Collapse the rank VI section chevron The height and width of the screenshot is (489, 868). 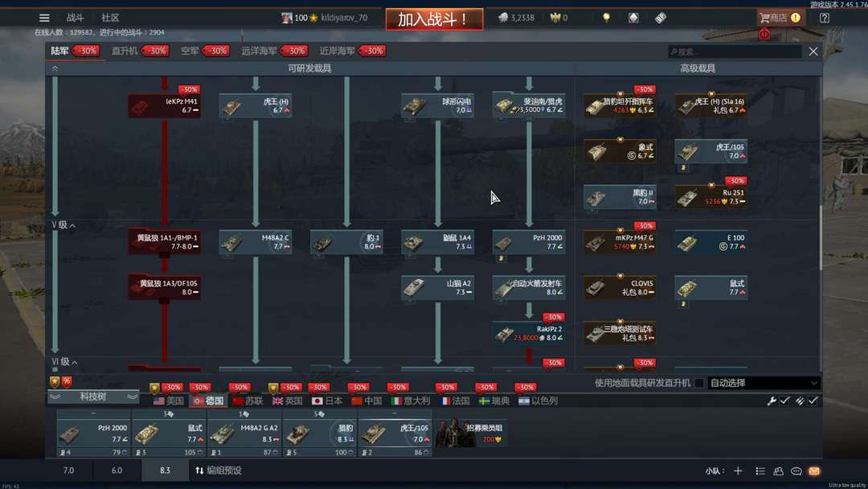pos(74,362)
